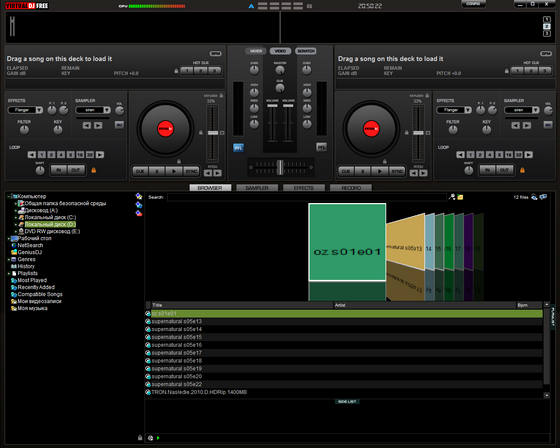This screenshot has height=448, width=560.
Task: Pause the right deck
Action: (x=363, y=171)
